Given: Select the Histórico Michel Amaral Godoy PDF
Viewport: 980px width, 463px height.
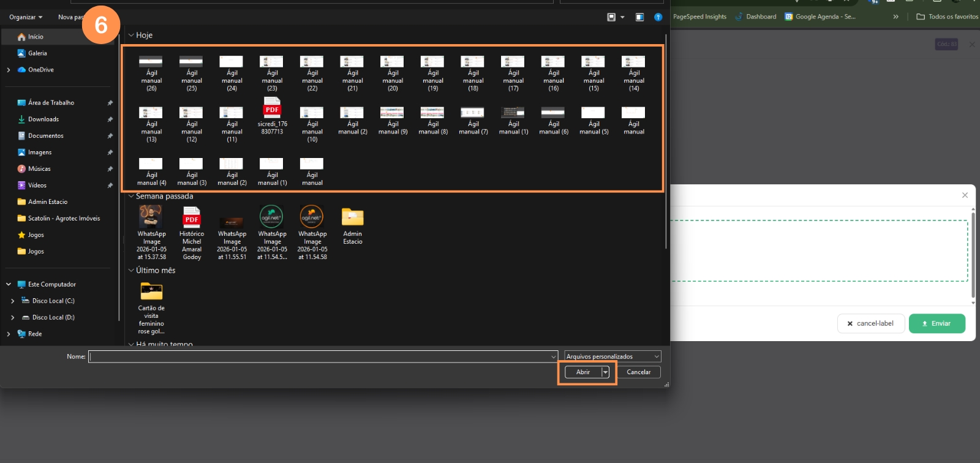Looking at the screenshot, I should pyautogui.click(x=192, y=217).
